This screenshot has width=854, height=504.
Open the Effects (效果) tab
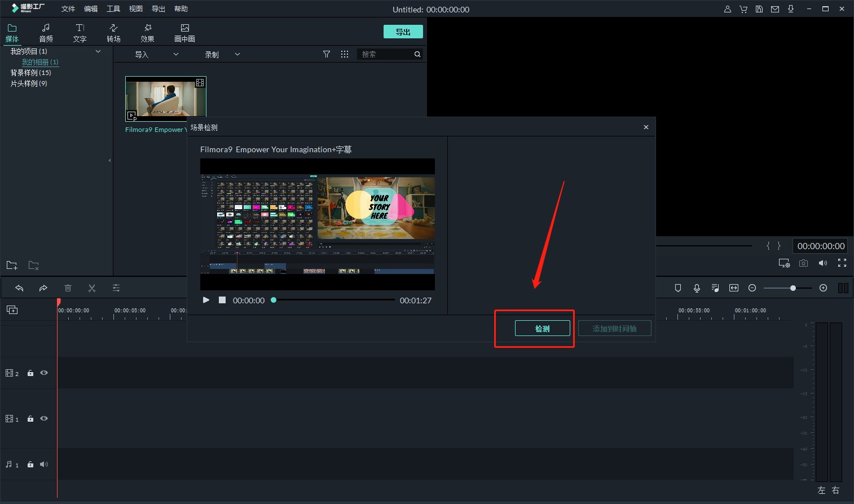(x=147, y=33)
